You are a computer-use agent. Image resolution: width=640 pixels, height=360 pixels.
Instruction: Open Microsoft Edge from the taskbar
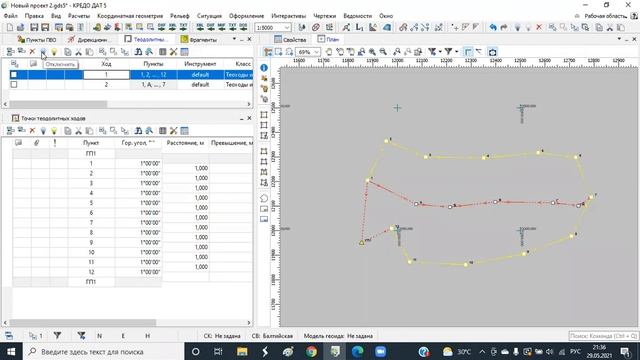point(358,351)
